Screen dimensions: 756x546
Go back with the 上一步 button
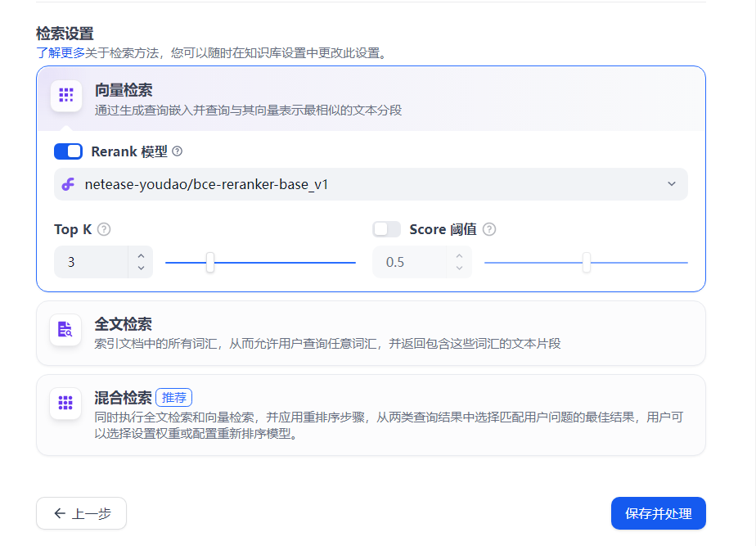(x=81, y=513)
